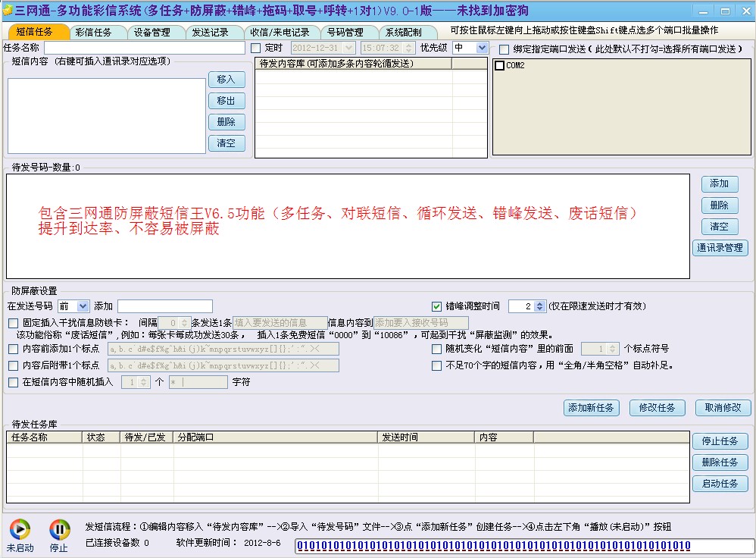Viewport: 756px width, 558px height.
Task: Click the 间隔 interval spinner
Action: (184, 322)
